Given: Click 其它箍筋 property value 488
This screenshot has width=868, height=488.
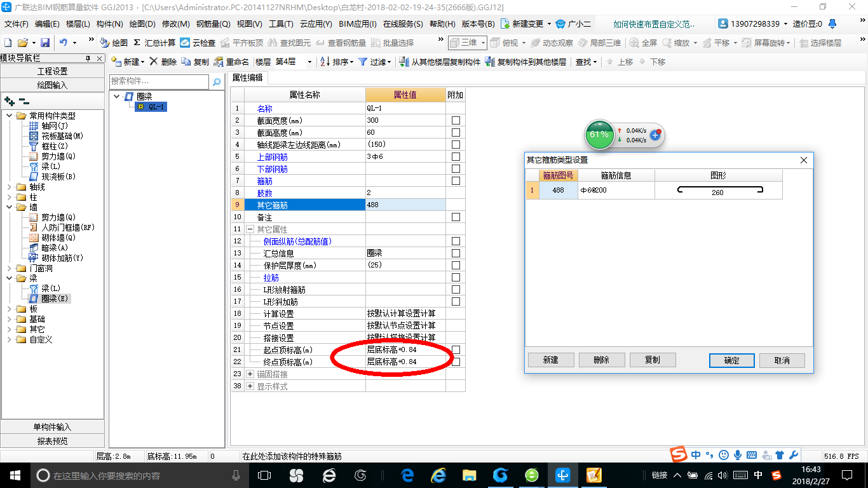Looking at the screenshot, I should click(405, 205).
